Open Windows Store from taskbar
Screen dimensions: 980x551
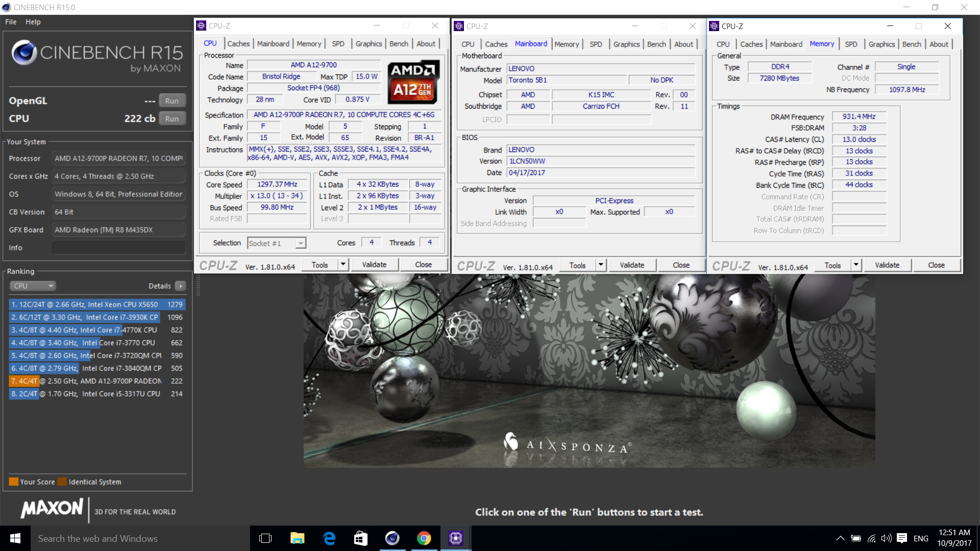361,538
